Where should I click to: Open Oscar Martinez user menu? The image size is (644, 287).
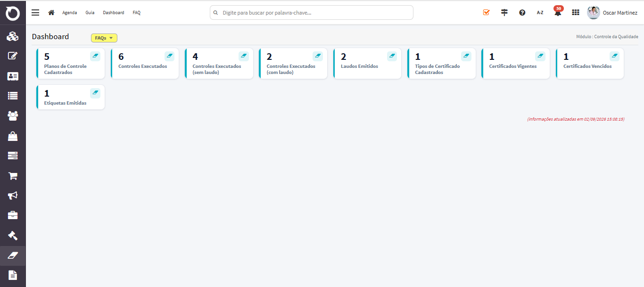612,13
